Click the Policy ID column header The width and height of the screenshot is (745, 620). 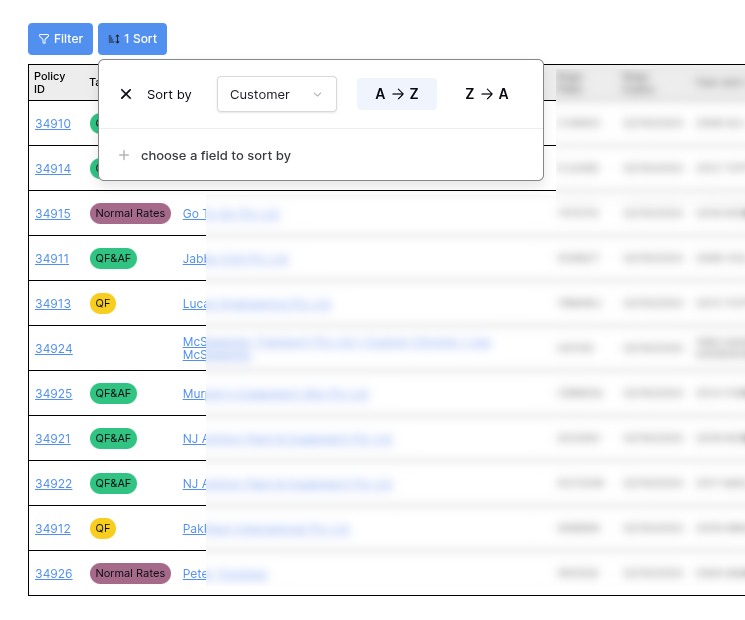coord(50,82)
